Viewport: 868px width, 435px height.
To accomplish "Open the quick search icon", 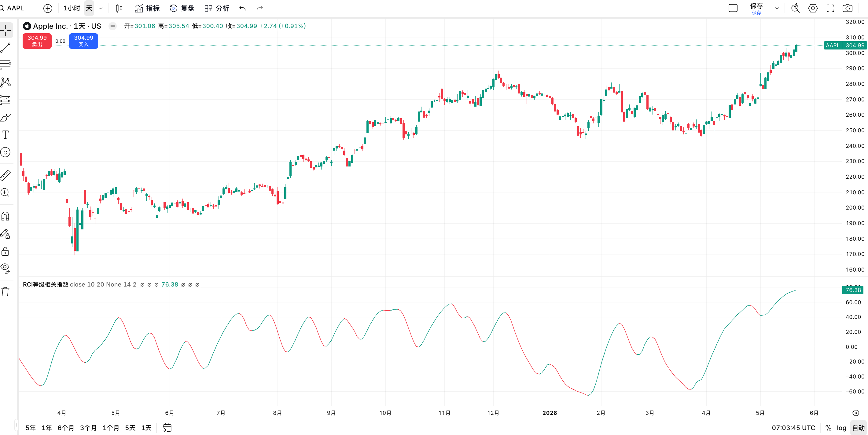I will 796,9.
